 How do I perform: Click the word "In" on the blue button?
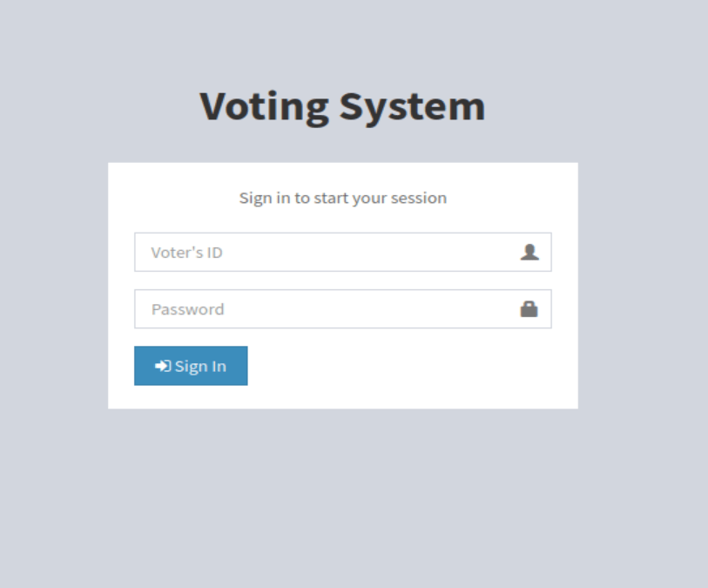pos(218,366)
